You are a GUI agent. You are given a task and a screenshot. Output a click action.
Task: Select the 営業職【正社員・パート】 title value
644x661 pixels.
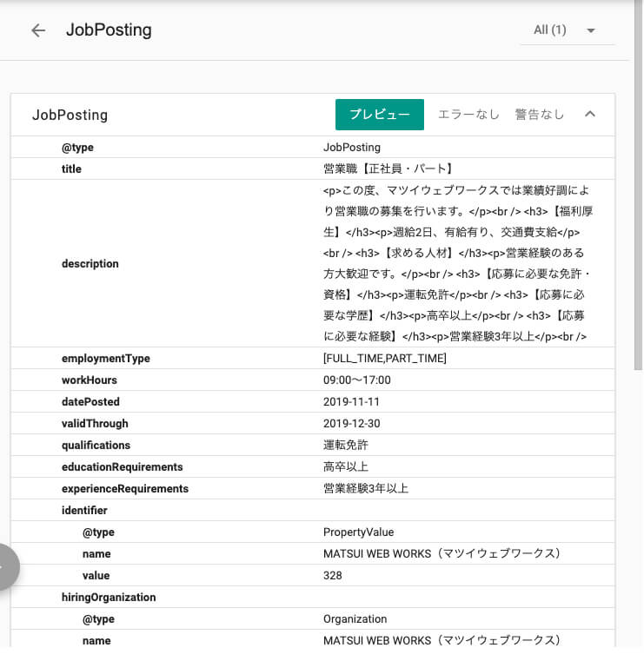pyautogui.click(x=388, y=169)
